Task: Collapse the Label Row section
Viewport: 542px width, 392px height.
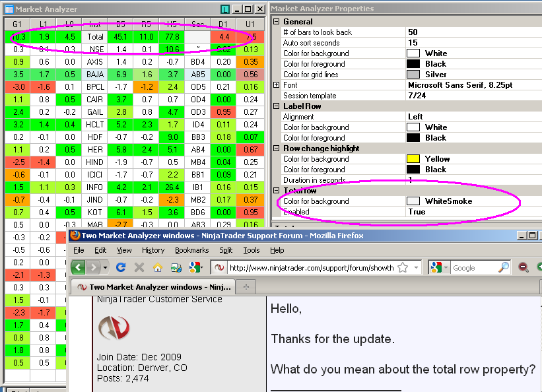Action: 276,106
